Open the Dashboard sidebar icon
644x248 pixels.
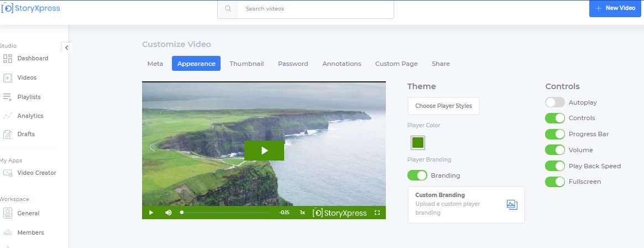coord(8,58)
